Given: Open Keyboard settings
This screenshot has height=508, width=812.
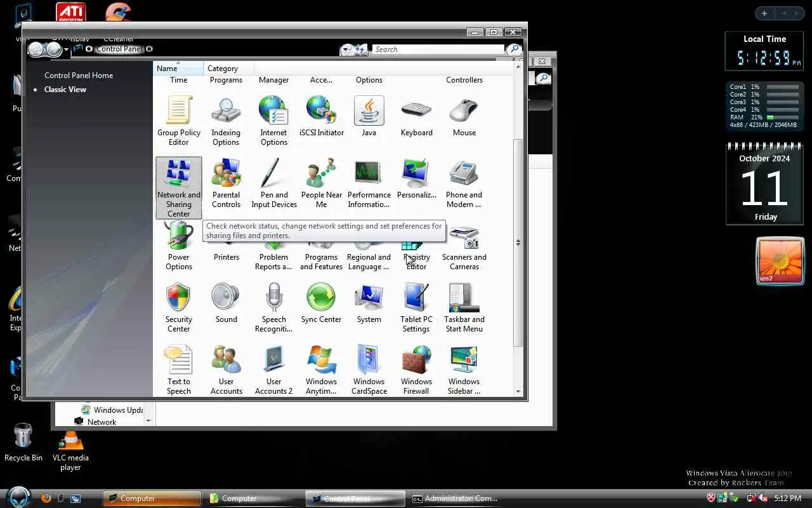Looking at the screenshot, I should coord(416,117).
